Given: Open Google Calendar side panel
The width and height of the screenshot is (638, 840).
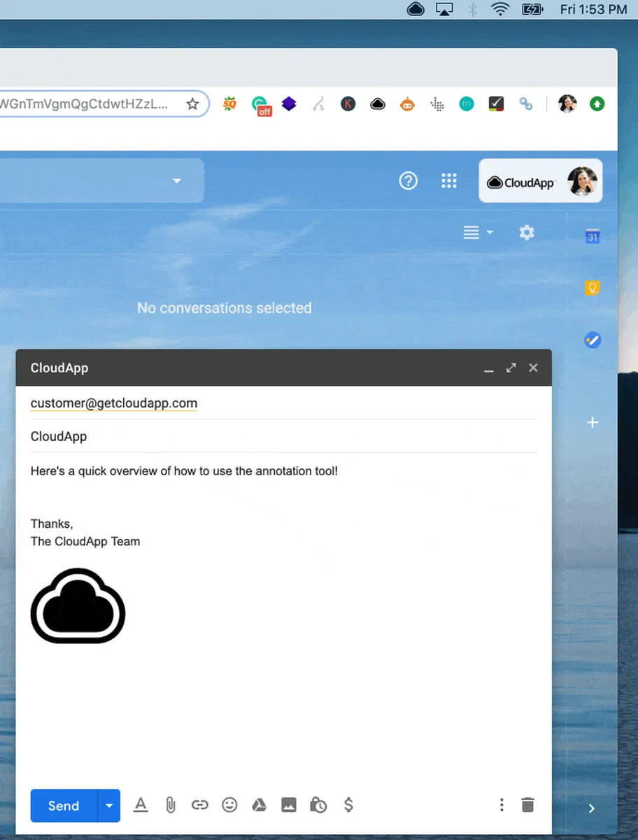Looking at the screenshot, I should (593, 236).
